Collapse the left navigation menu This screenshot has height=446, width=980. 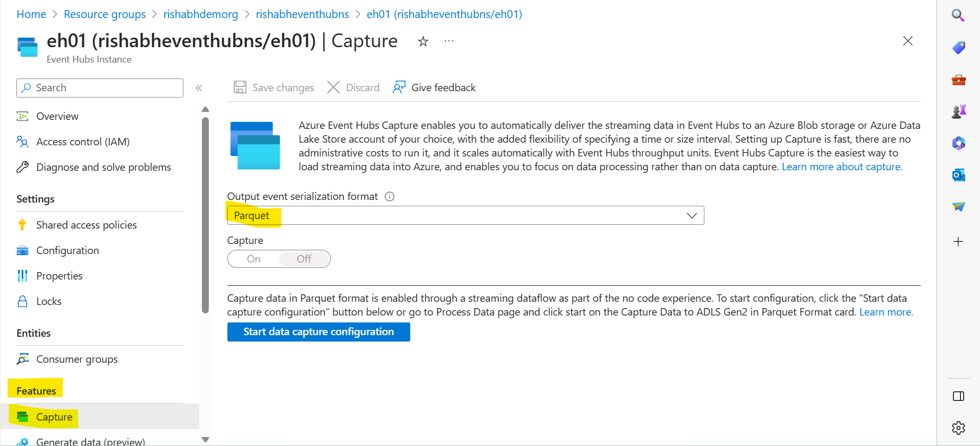click(x=199, y=88)
